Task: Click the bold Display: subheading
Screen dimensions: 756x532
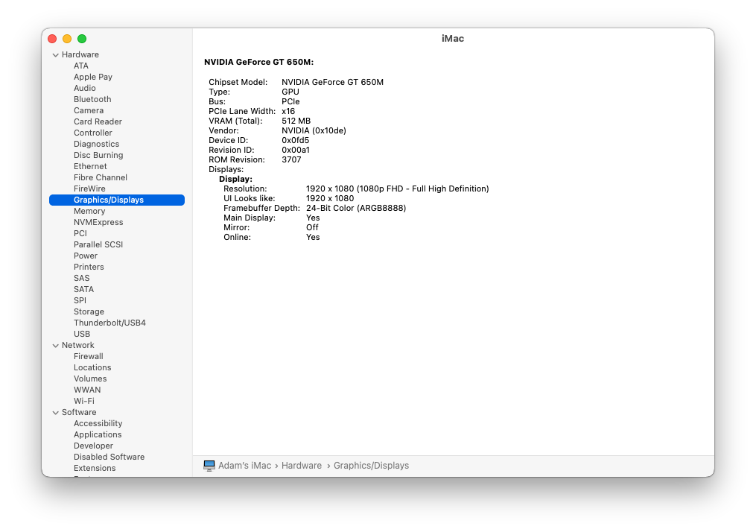Action: coord(236,180)
